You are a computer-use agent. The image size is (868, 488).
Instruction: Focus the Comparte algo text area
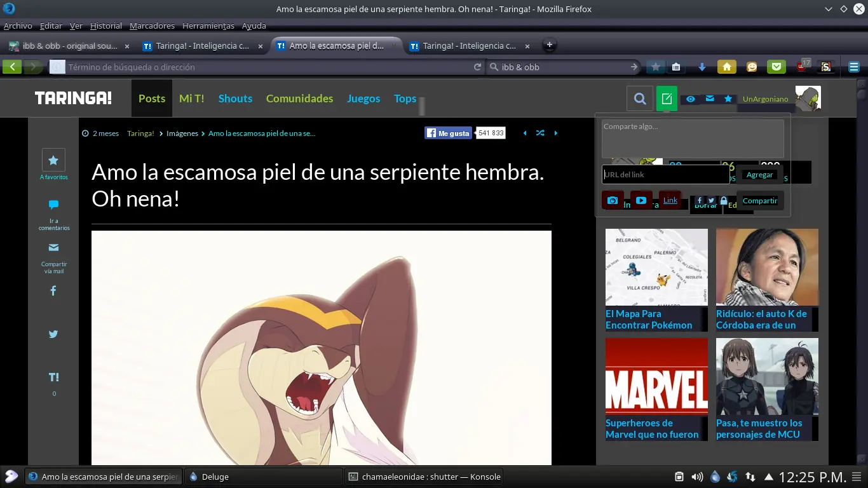pos(693,139)
